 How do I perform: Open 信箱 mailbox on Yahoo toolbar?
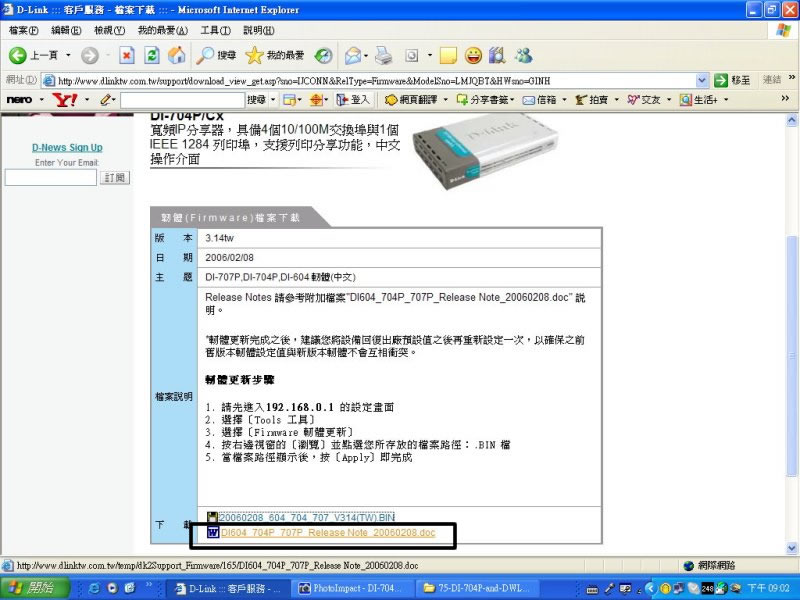539,99
